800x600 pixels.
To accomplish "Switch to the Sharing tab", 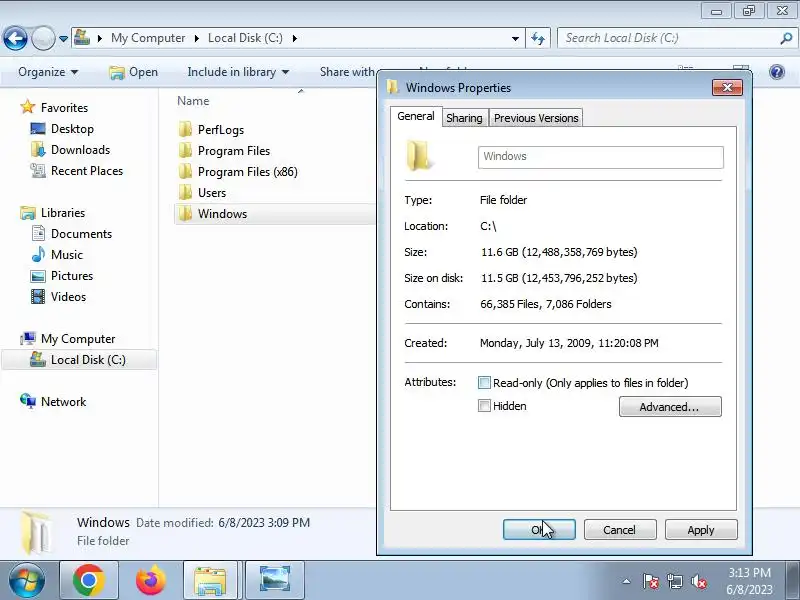I will tap(464, 118).
